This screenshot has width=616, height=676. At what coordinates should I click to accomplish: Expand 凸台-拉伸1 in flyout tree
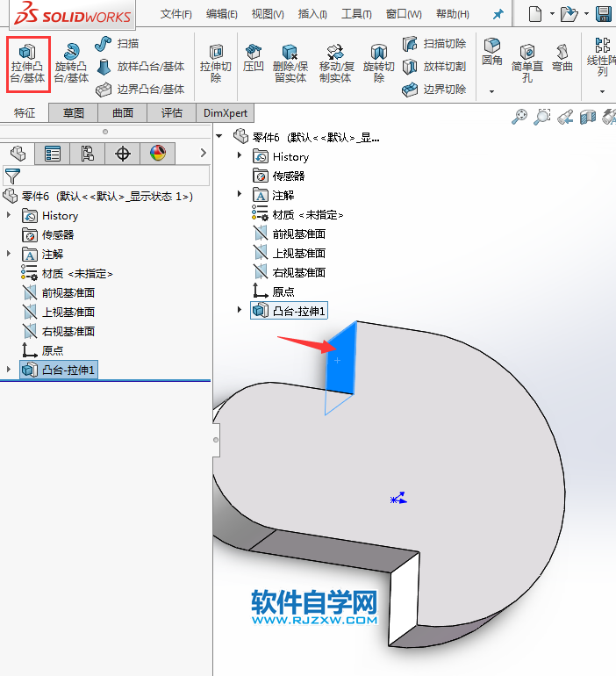tap(240, 310)
